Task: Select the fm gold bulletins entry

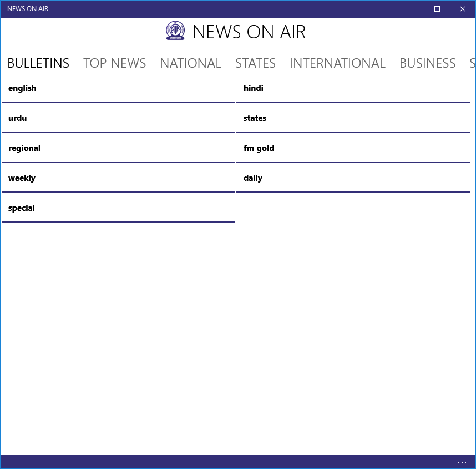Action: pyautogui.click(x=353, y=149)
